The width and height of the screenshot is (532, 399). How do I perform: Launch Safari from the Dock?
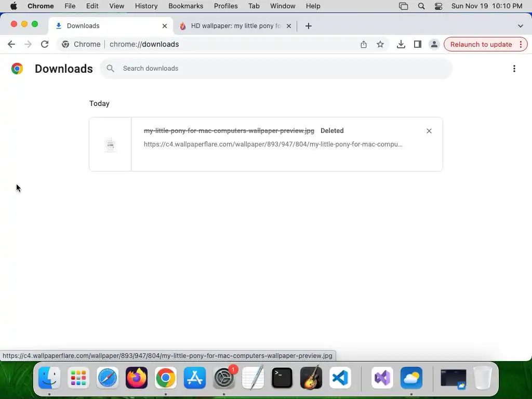108,378
